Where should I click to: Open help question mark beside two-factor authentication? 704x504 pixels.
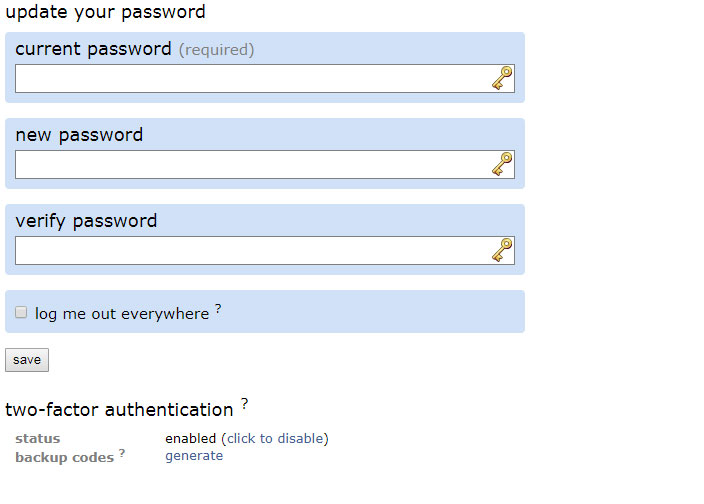(x=244, y=403)
